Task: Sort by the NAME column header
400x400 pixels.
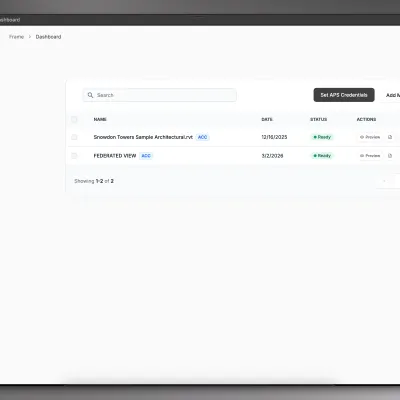Action: coord(100,119)
